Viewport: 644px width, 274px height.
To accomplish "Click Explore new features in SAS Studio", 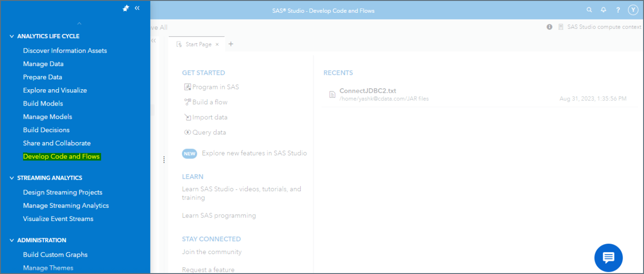I will [x=254, y=153].
